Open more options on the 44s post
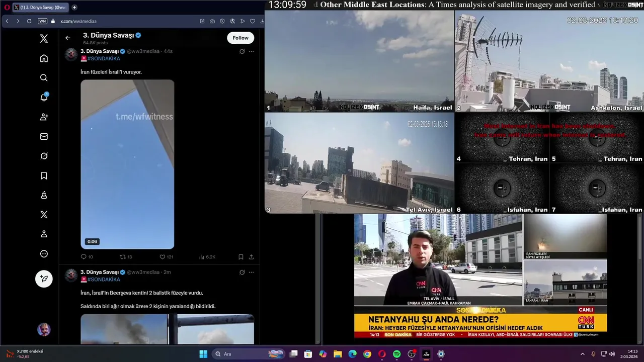The image size is (644, 362). (x=251, y=51)
